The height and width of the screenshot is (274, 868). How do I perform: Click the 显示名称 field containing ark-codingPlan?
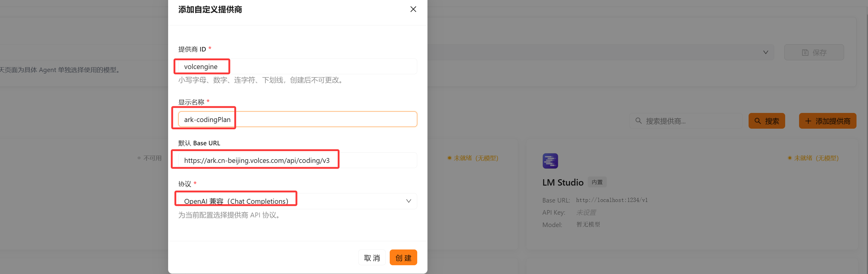(x=297, y=120)
